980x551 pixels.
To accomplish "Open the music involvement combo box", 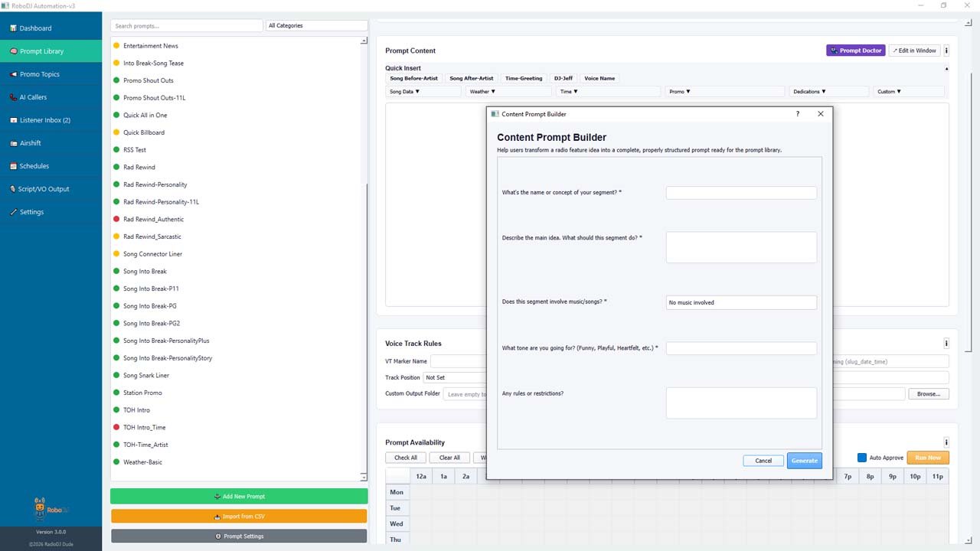I will tap(740, 302).
